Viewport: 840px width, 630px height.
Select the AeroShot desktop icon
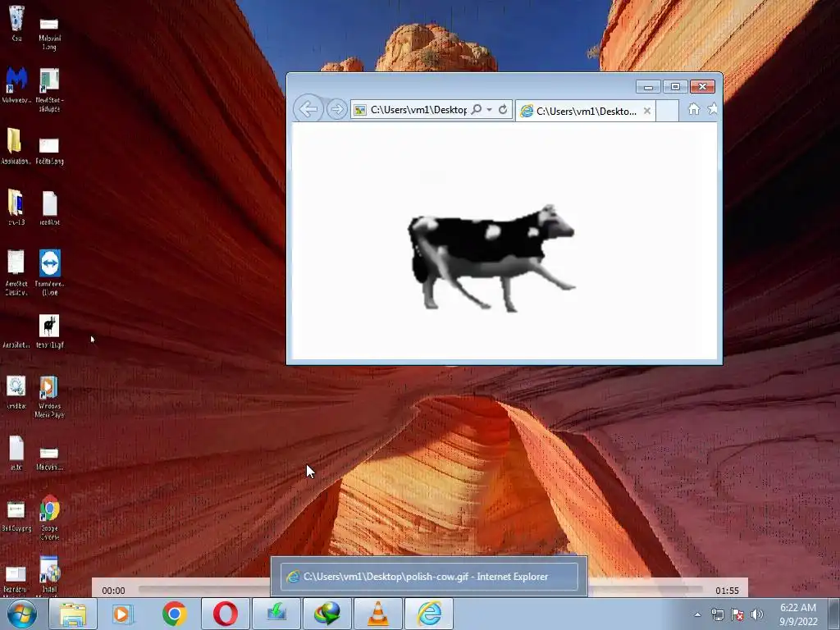tap(16, 272)
